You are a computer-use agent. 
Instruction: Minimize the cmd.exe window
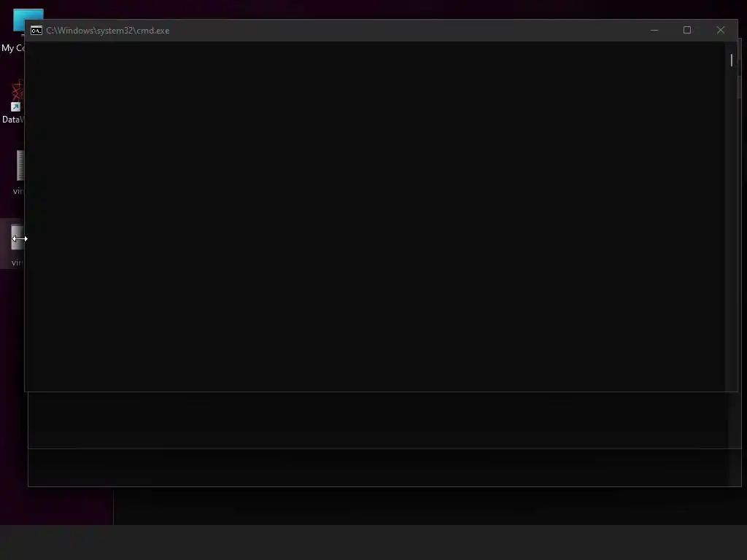[x=654, y=31]
